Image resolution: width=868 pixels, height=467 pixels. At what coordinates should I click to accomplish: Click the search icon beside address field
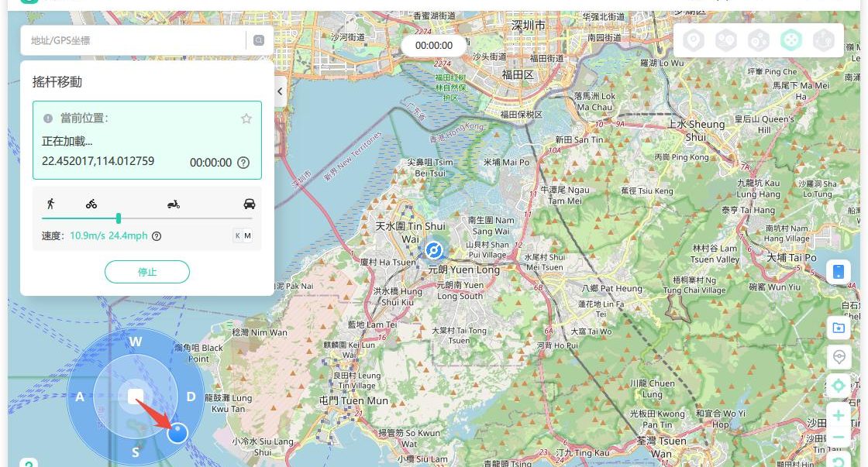coord(259,40)
